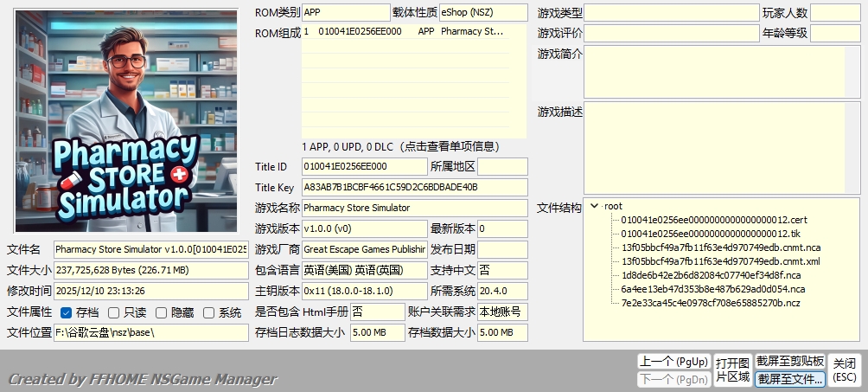Select the .cert file in tree
Screen dimensions: 868x392
pyautogui.click(x=713, y=220)
